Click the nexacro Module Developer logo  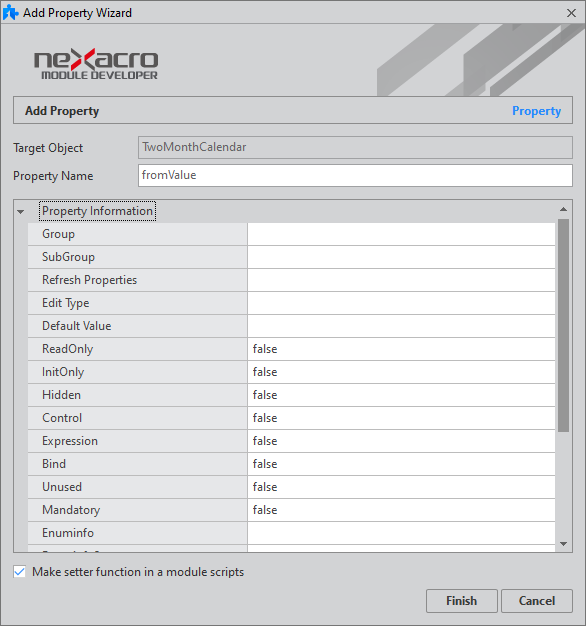(x=96, y=64)
